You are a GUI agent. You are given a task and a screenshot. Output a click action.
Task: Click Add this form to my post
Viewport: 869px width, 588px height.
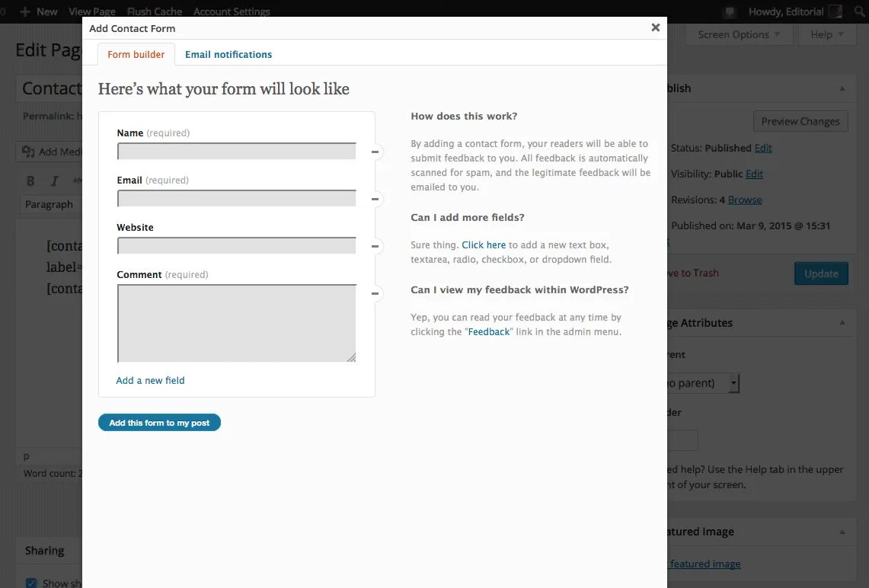(x=160, y=423)
